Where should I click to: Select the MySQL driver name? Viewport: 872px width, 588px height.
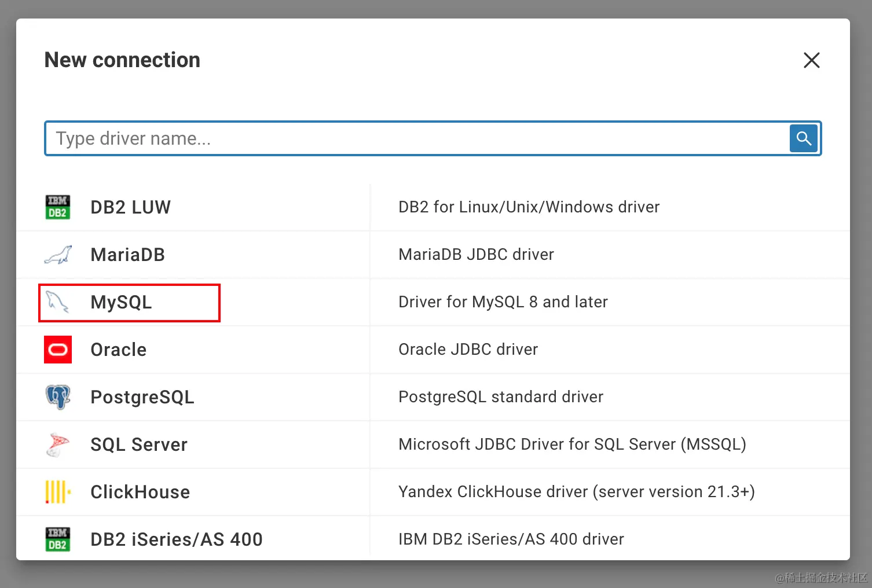pyautogui.click(x=121, y=302)
